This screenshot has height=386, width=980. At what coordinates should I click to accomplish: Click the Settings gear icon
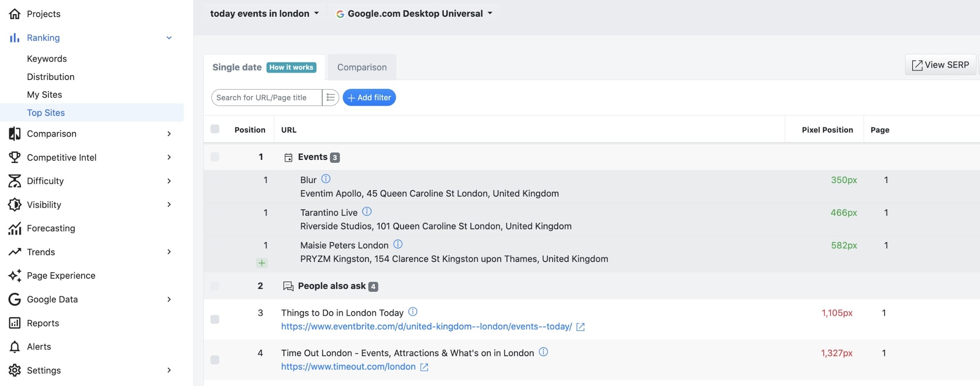15,370
